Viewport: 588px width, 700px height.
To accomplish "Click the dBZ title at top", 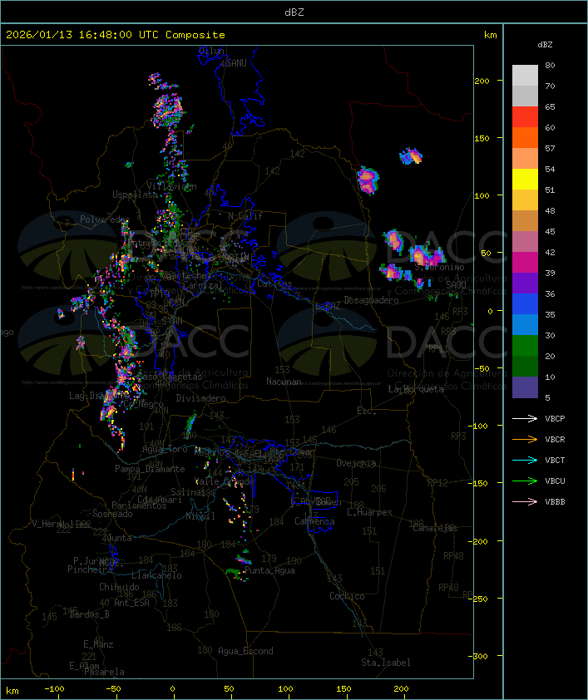I will 294,12.
